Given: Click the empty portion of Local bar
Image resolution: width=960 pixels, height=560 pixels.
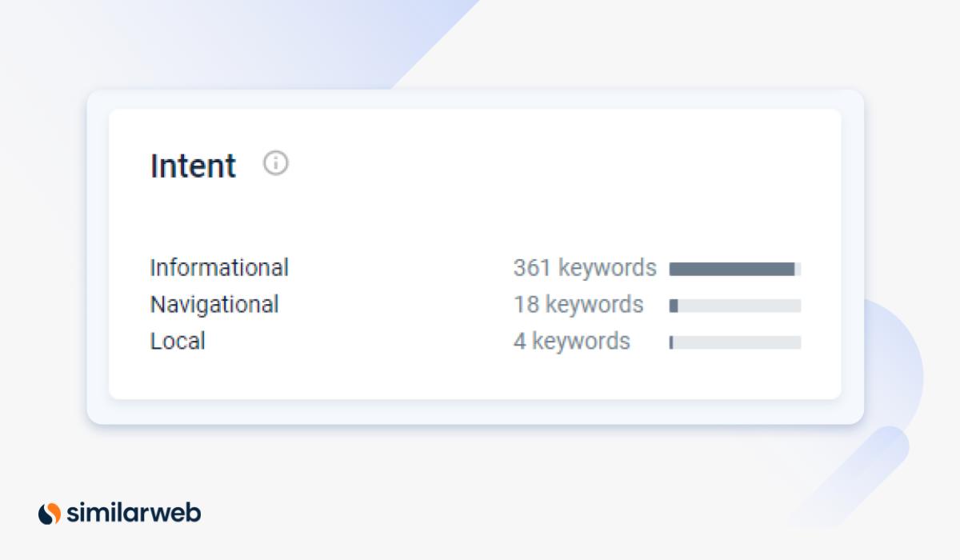Looking at the screenshot, I should click(737, 342).
